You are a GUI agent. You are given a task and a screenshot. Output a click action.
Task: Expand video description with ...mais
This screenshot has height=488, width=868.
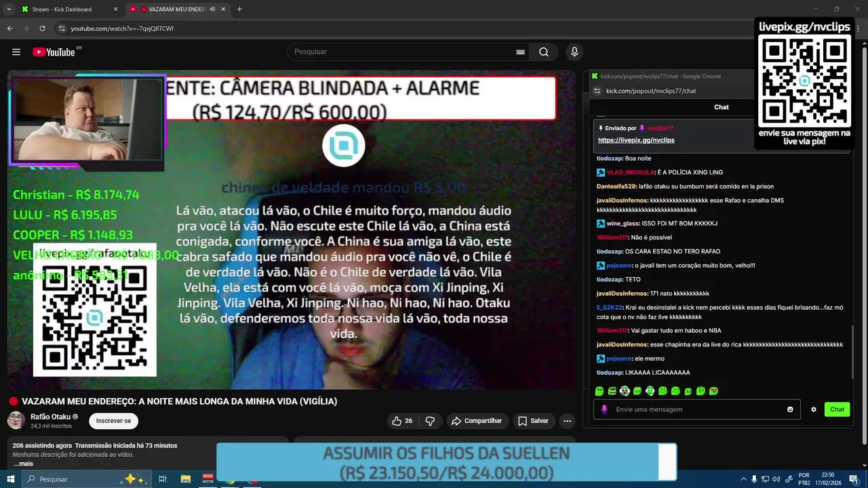[23, 464]
